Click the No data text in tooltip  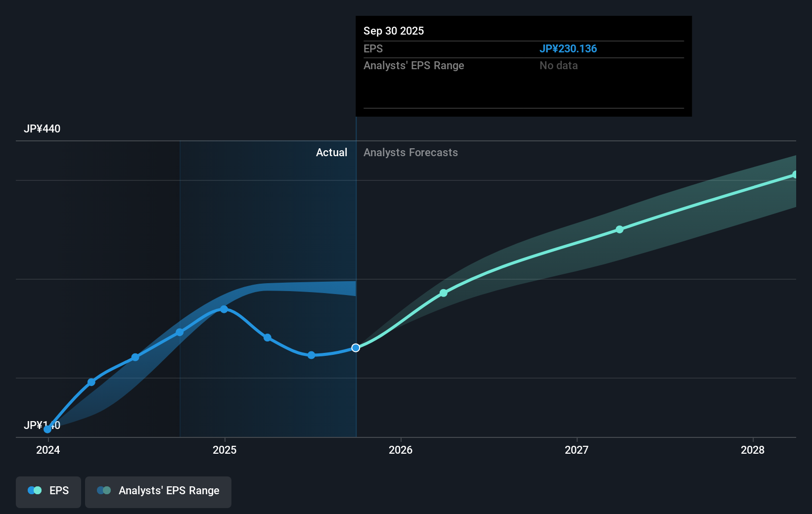click(x=559, y=65)
